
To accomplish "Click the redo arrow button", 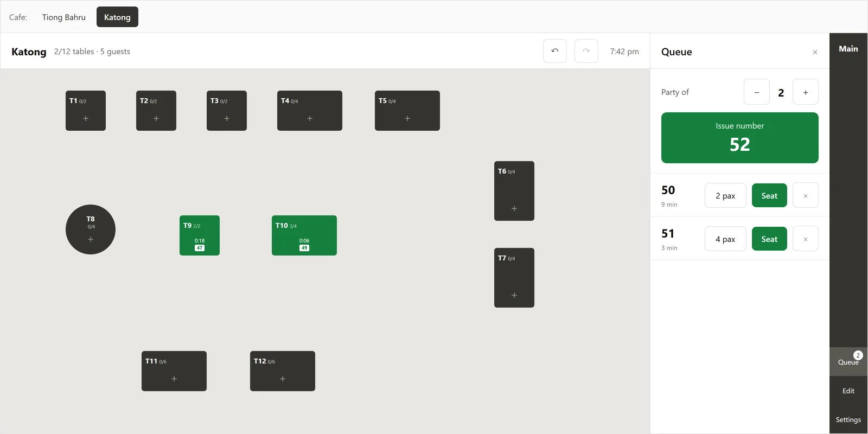I will click(x=586, y=51).
